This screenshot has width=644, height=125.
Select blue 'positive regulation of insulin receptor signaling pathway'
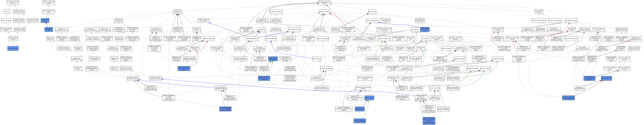(225, 109)
